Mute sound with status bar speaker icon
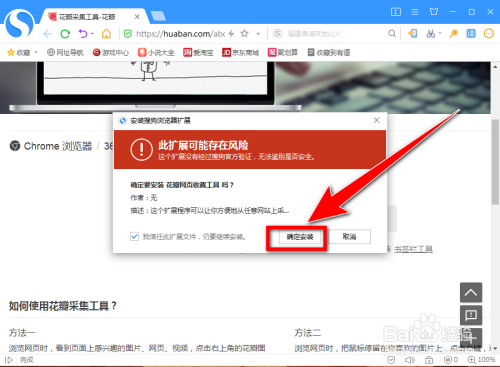This screenshot has height=367, width=500. tap(410, 360)
